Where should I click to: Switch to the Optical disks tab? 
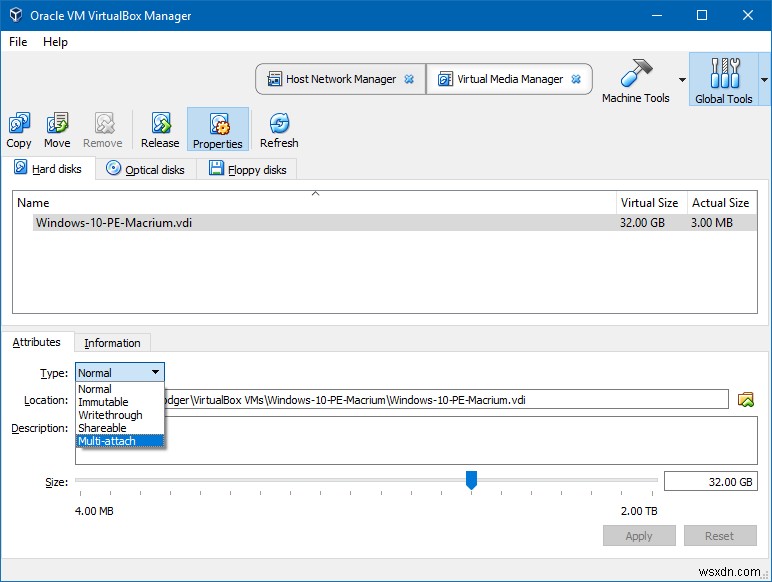click(146, 169)
